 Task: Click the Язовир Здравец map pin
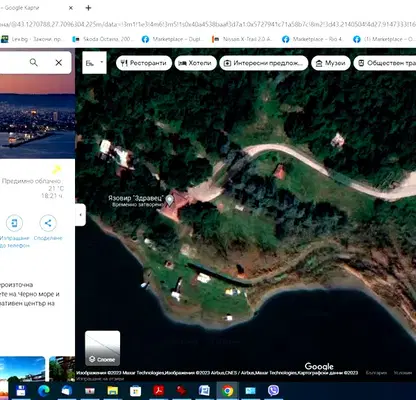click(170, 200)
